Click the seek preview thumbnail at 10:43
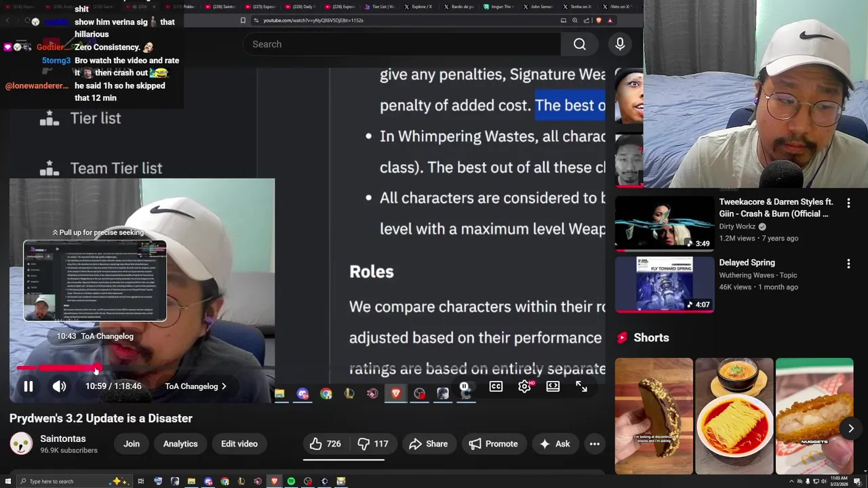 click(95, 281)
